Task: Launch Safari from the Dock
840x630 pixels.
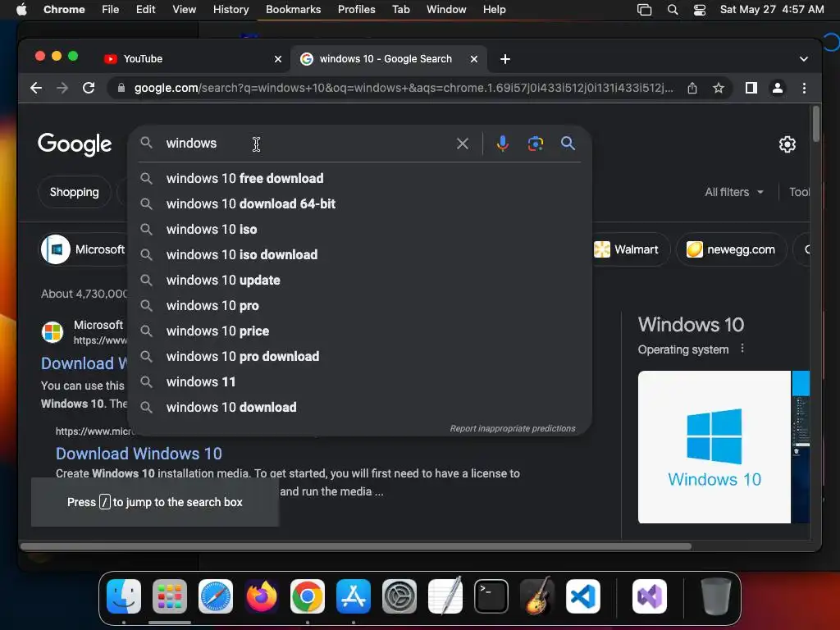Action: point(216,596)
